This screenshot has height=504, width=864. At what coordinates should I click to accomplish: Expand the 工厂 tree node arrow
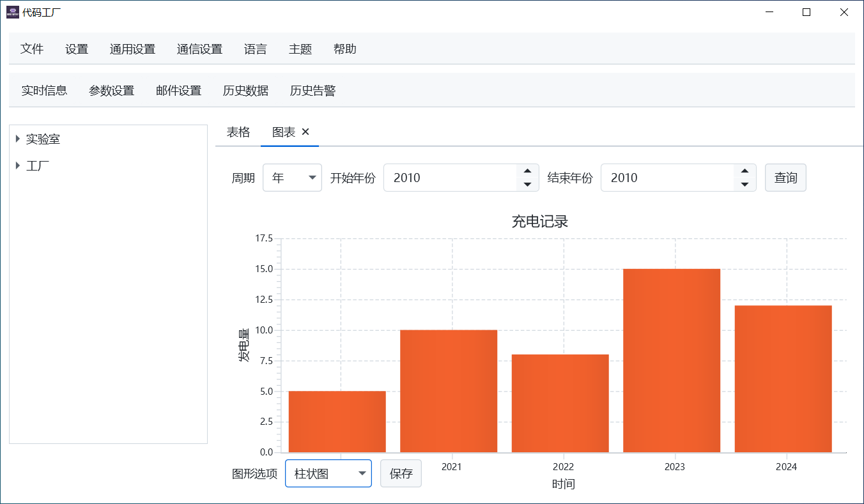click(18, 165)
